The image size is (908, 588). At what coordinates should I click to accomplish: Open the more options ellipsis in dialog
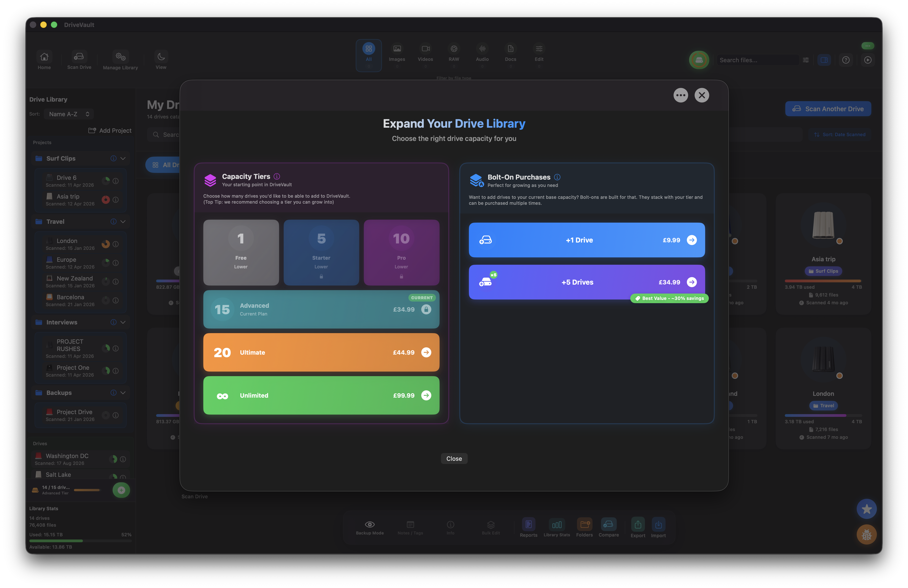coord(681,95)
